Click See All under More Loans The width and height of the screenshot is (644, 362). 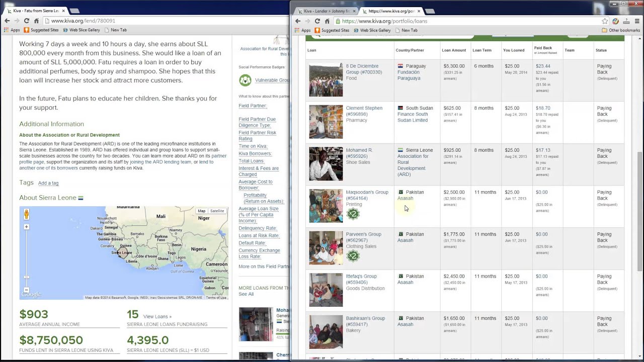point(246,294)
